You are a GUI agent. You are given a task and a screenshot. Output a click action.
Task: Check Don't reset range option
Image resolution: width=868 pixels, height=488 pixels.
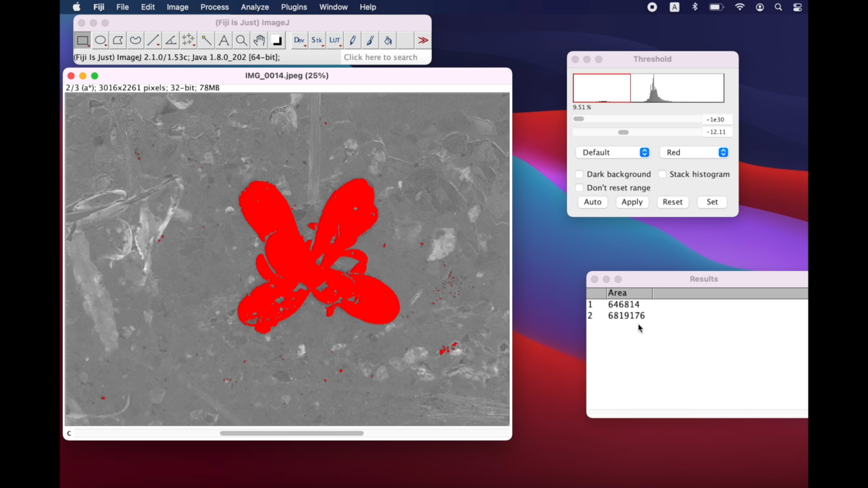coord(579,188)
